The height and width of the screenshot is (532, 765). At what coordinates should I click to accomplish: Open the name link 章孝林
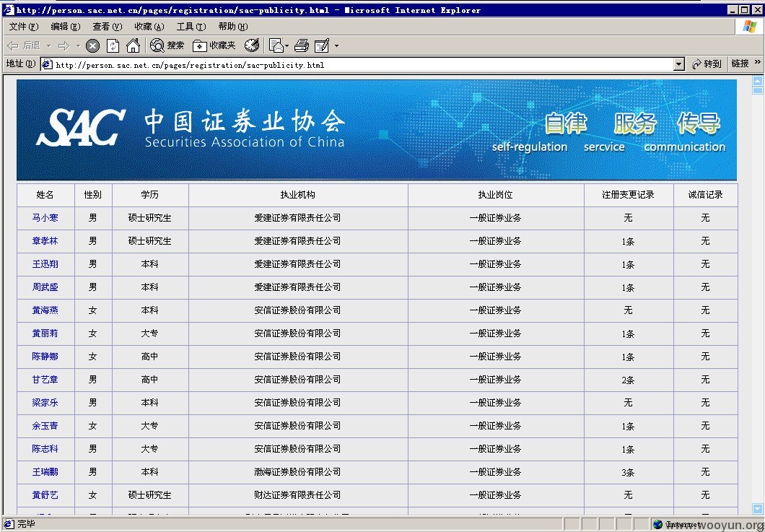coord(45,241)
